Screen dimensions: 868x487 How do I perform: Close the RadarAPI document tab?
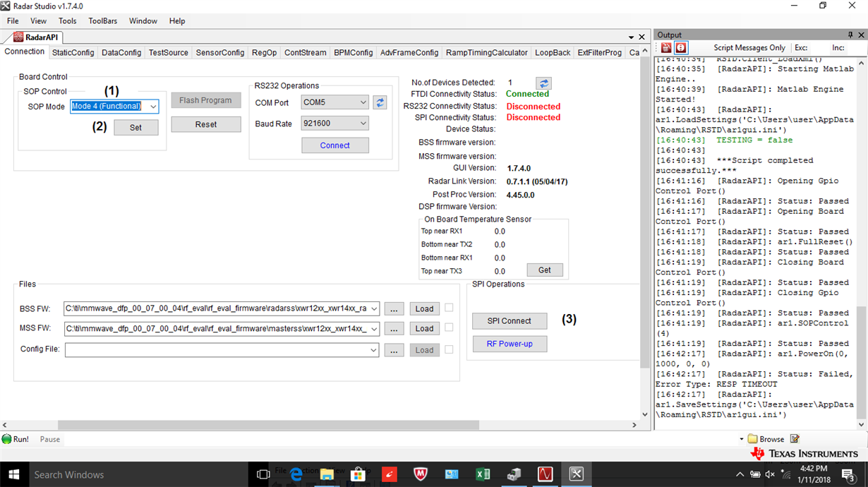click(x=641, y=37)
